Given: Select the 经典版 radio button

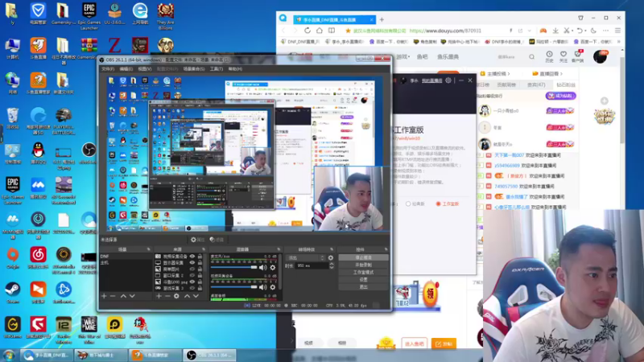Looking at the screenshot, I should pyautogui.click(x=408, y=204).
